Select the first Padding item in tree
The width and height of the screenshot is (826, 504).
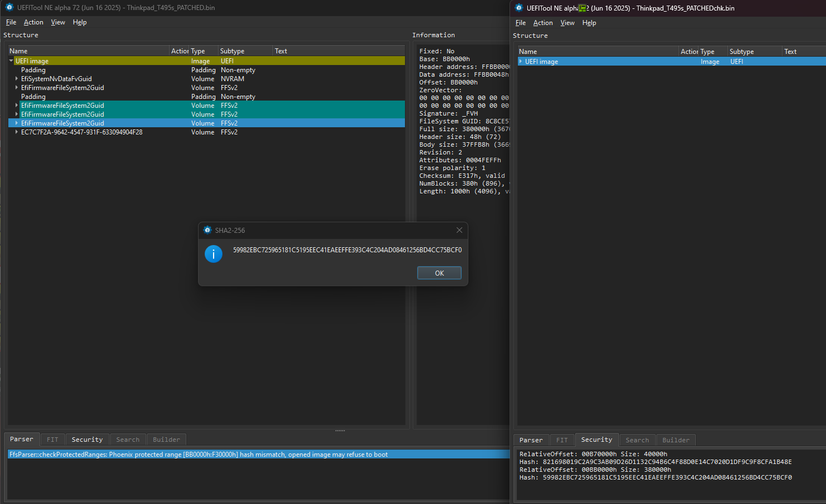[x=33, y=70]
